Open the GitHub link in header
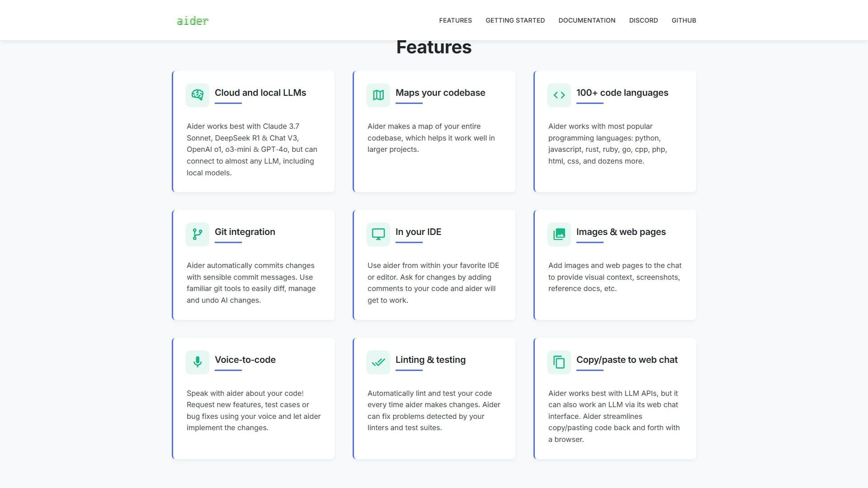Image resolution: width=868 pixels, height=488 pixels. click(x=684, y=20)
